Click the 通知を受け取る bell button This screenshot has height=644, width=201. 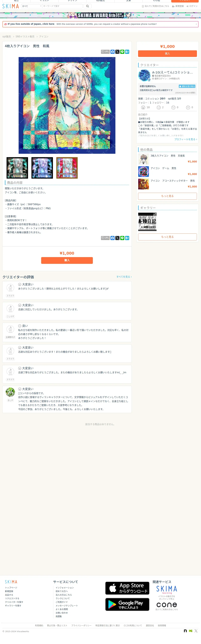[x=187, y=86]
